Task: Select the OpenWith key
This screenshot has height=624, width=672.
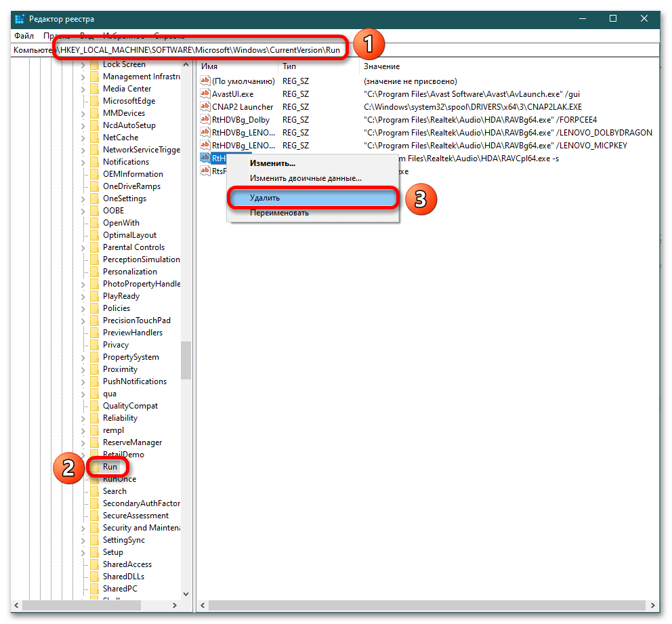Action: click(x=121, y=223)
